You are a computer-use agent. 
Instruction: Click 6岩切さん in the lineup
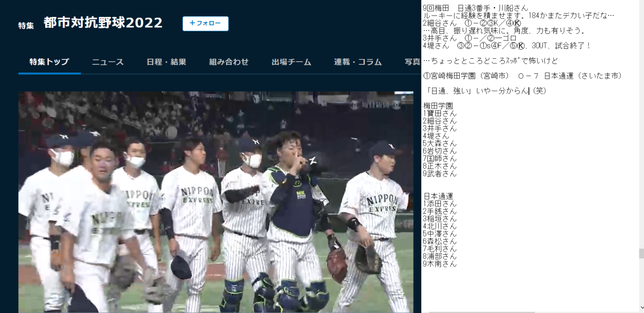(440, 151)
